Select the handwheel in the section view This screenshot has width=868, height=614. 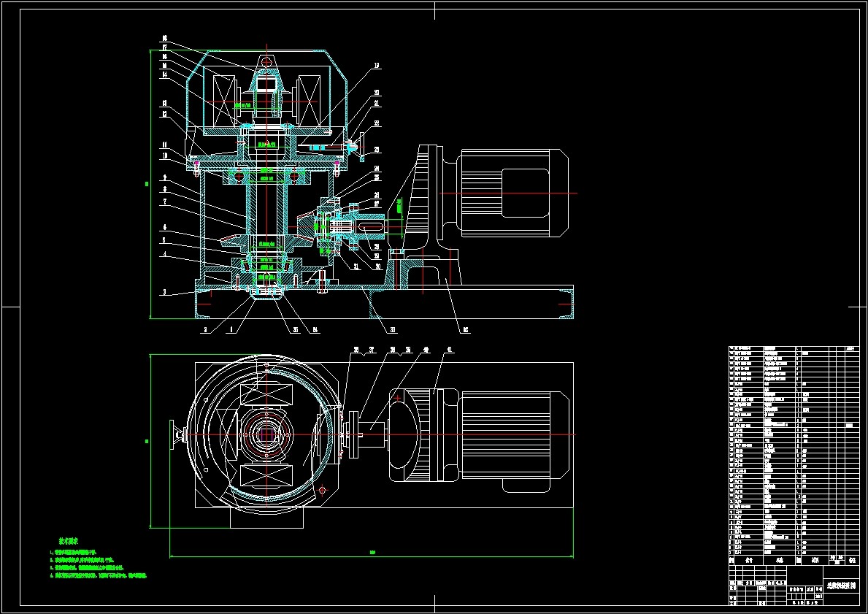click(361, 147)
